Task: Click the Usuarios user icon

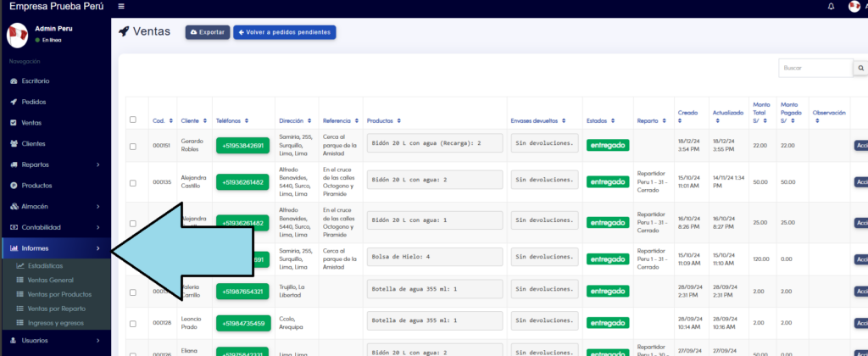Action: [14, 341]
